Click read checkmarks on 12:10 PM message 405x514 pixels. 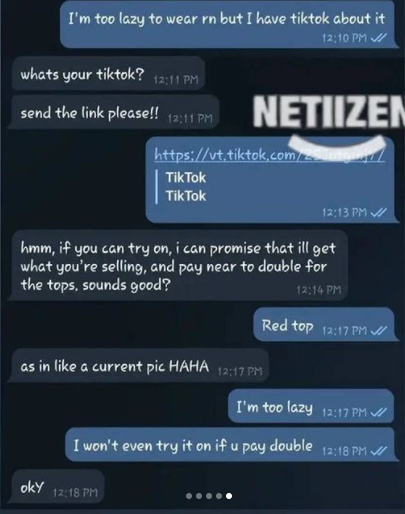pos(379,38)
